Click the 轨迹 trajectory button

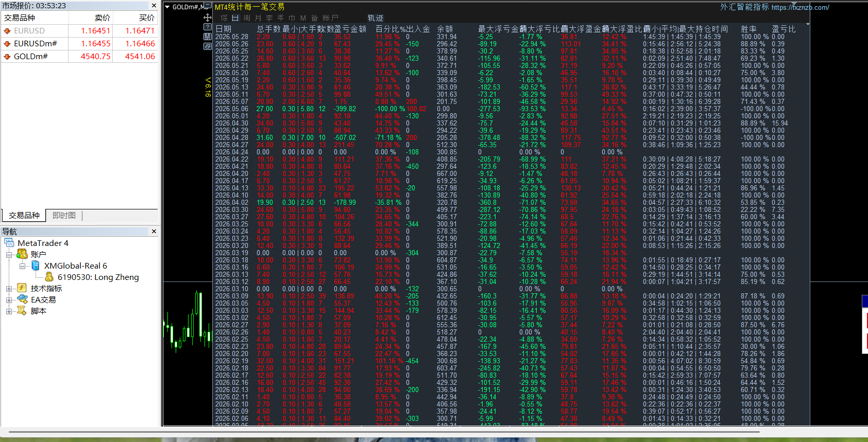click(x=376, y=18)
